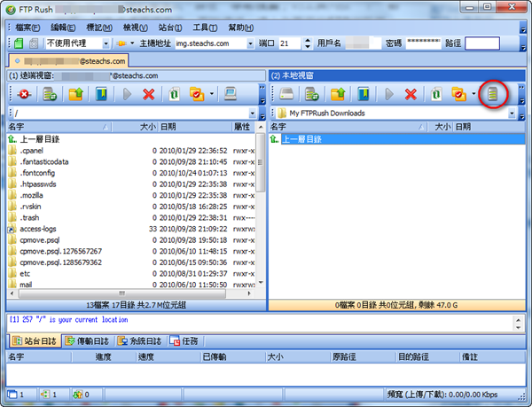This screenshot has width=532, height=407.
Task: Click the remote pane play transfer icon
Action: (127, 94)
